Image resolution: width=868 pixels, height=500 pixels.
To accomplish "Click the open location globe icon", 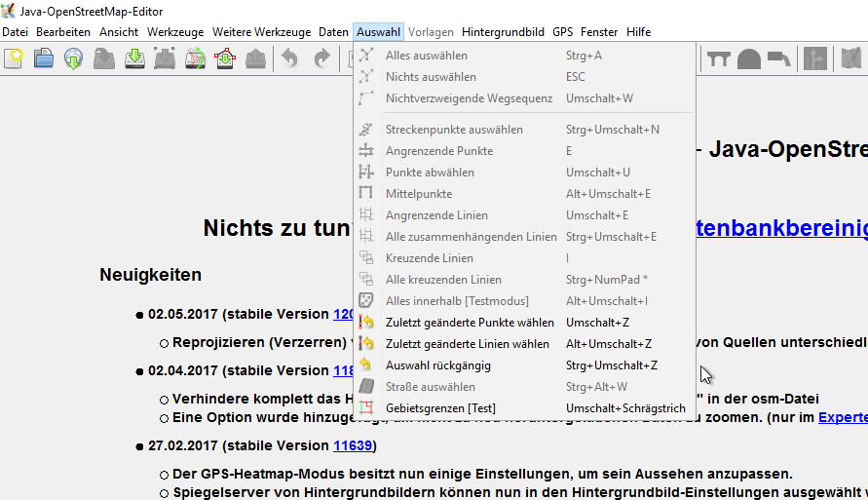I will pyautogui.click(x=74, y=58).
